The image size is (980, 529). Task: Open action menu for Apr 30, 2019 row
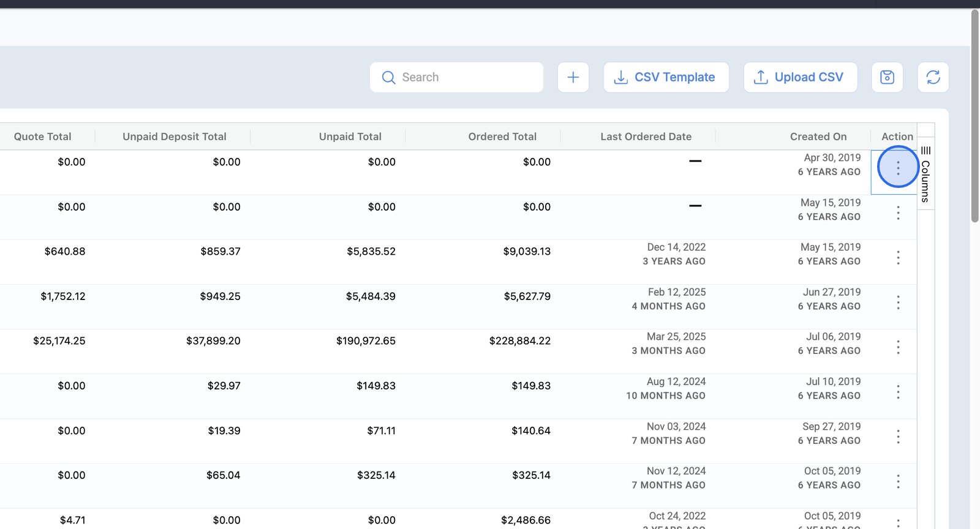(x=898, y=167)
